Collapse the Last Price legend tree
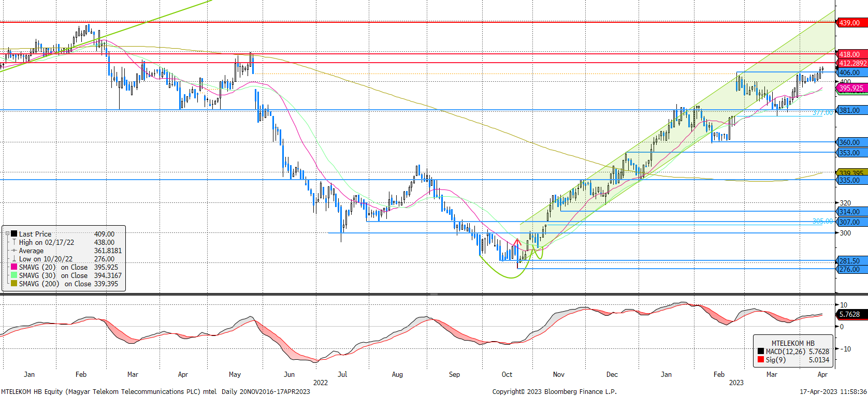The image size is (868, 396). click(x=7, y=234)
